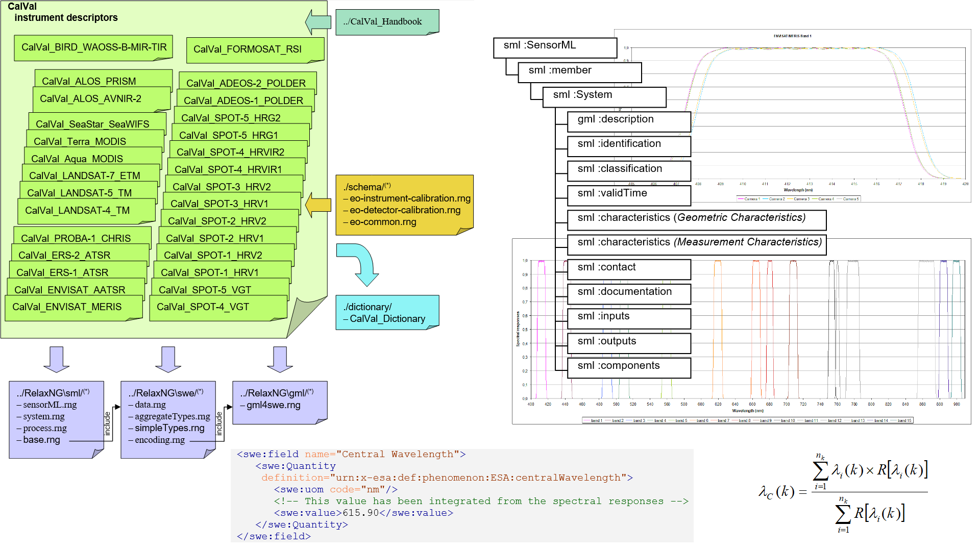980x551 pixels.
Task: Click eo-instrument-calibration.rng schema entry
Action: tap(410, 198)
